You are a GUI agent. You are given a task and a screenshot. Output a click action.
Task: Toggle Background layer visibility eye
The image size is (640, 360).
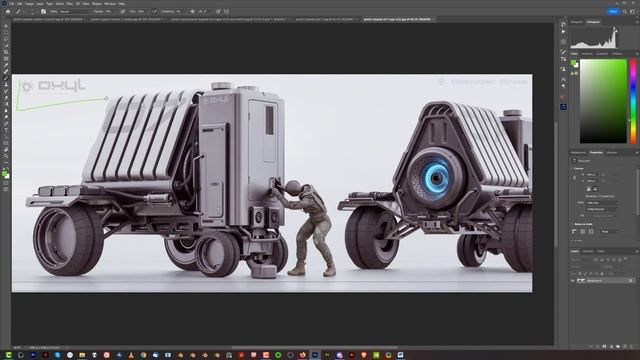coord(573,281)
